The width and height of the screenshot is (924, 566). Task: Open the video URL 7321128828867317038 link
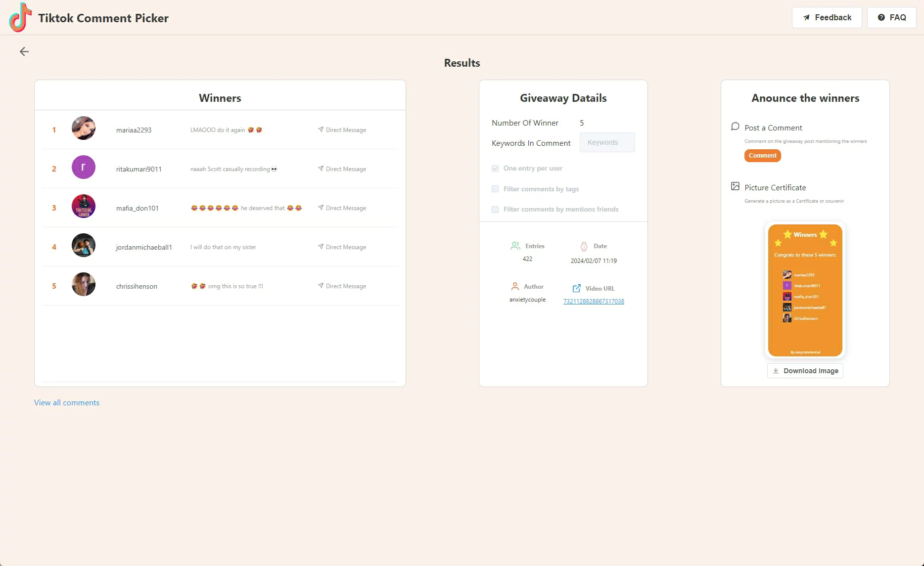(x=594, y=302)
